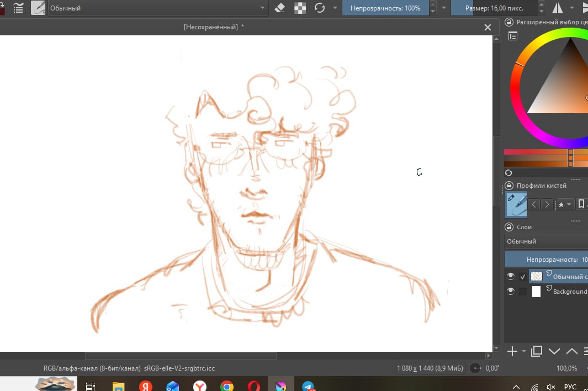
Task: Step the toolbar opacity spinner arrows
Action: click(x=433, y=8)
